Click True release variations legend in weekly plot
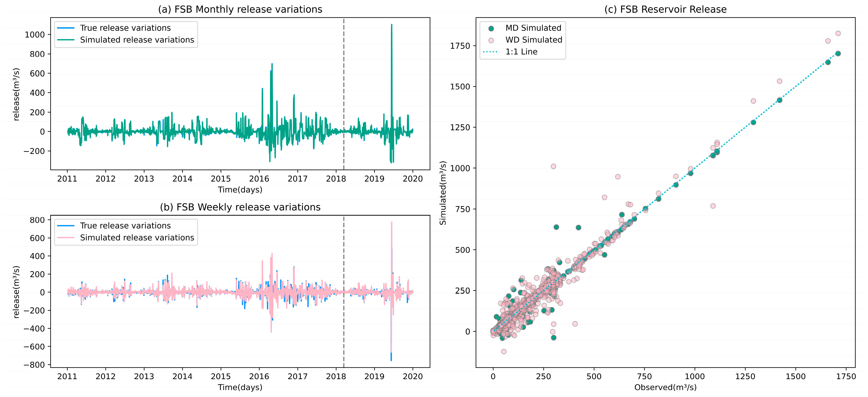Viewport: 868px width, 397px height. (x=66, y=226)
